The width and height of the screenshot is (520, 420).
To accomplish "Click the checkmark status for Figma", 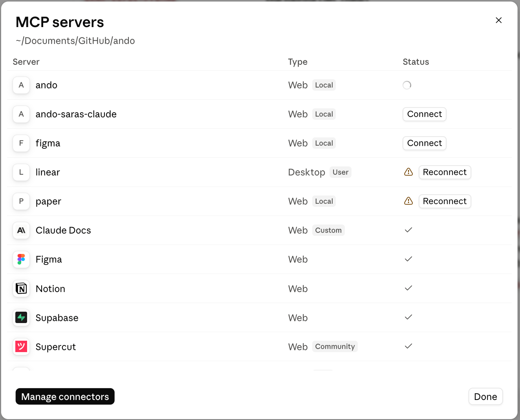I will pyautogui.click(x=408, y=259).
